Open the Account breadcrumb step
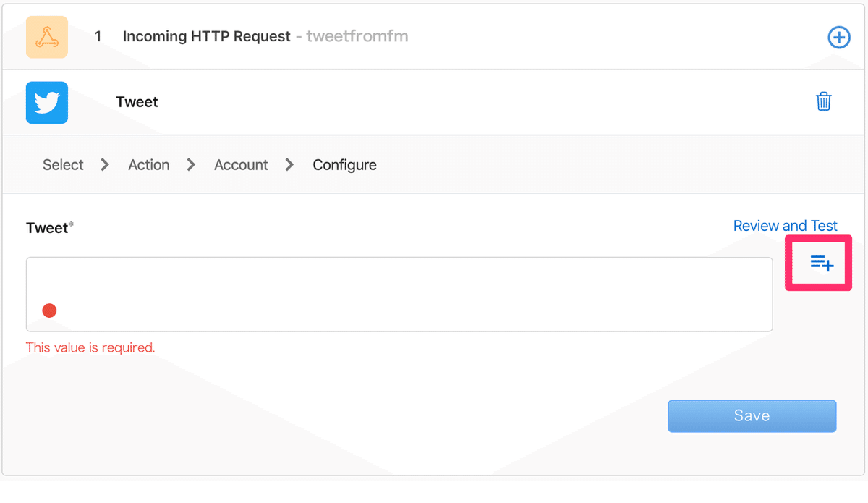Screen dimensions: 868x503 coord(241,165)
